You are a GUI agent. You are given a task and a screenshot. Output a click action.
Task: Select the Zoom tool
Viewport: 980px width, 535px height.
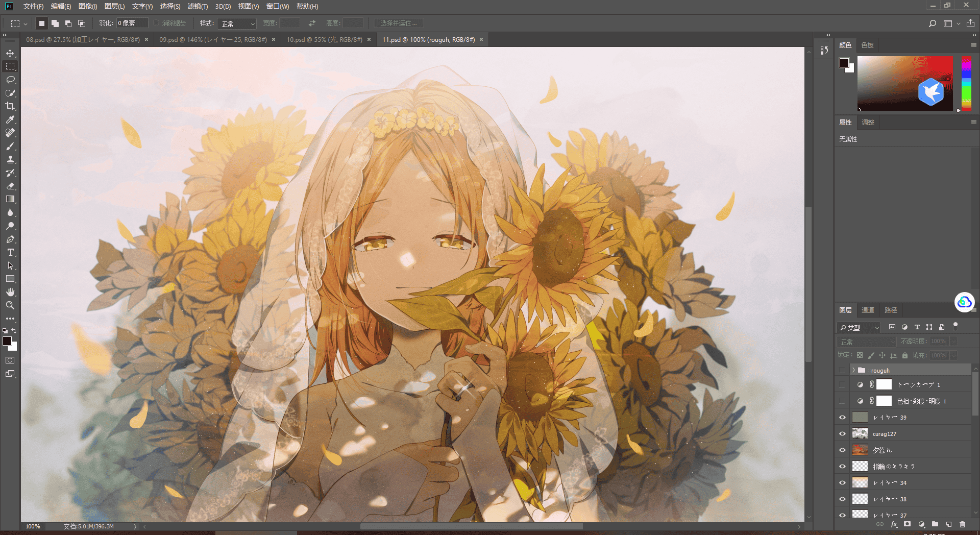click(x=10, y=305)
